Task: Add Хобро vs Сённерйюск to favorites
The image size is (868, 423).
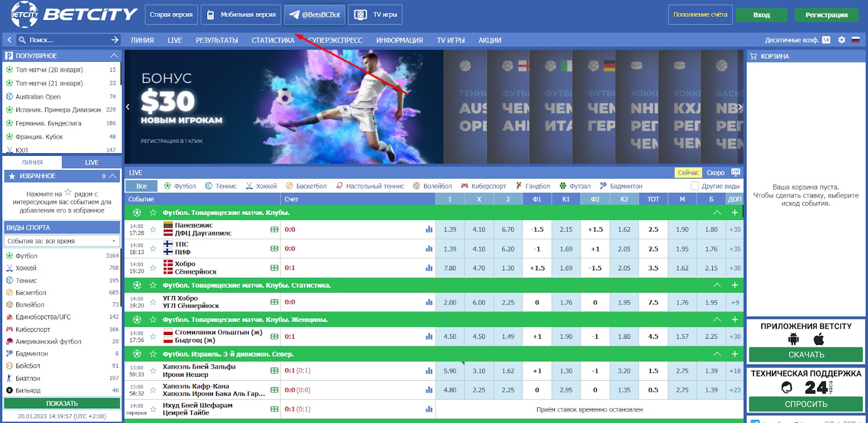Action: [153, 268]
